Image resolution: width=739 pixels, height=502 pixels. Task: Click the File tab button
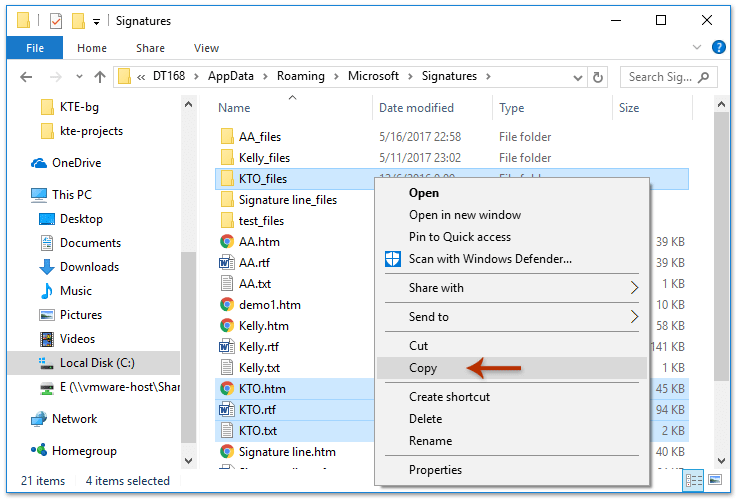click(35, 48)
